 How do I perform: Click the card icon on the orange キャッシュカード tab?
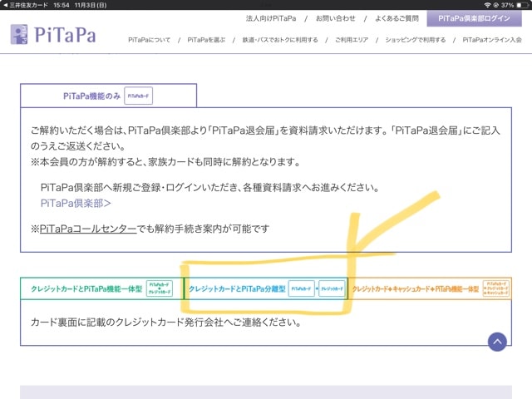497,288
